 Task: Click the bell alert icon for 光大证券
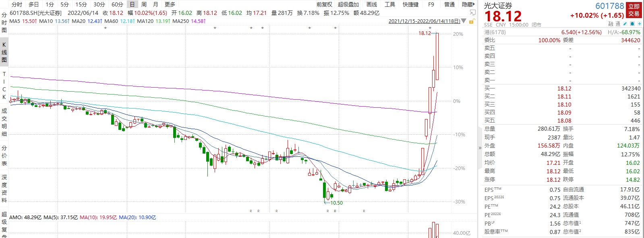point(632,24)
